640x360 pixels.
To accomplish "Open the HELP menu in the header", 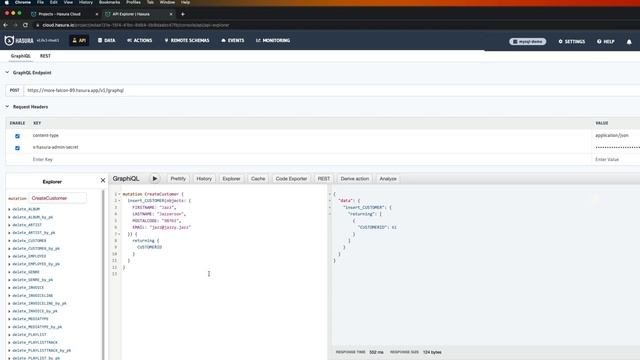I will 605,42.
